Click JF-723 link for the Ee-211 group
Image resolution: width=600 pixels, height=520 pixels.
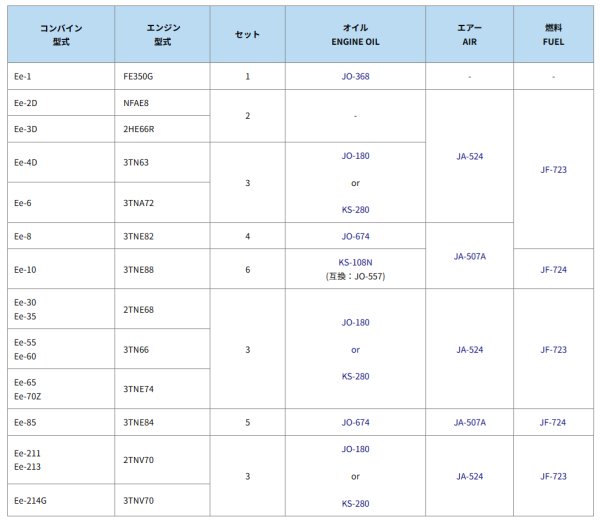coord(553,476)
